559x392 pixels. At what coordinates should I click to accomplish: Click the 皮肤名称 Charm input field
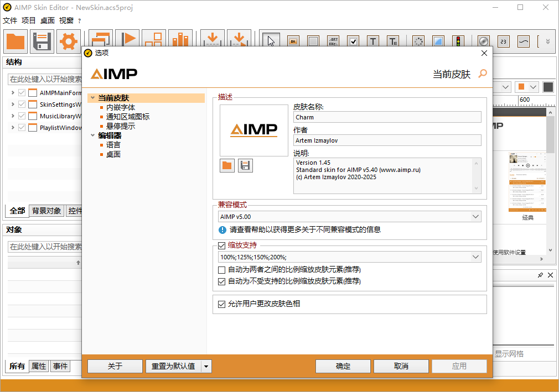(387, 117)
